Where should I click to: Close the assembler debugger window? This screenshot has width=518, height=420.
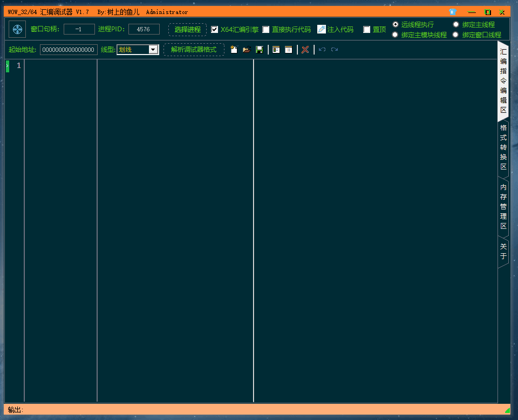502,12
